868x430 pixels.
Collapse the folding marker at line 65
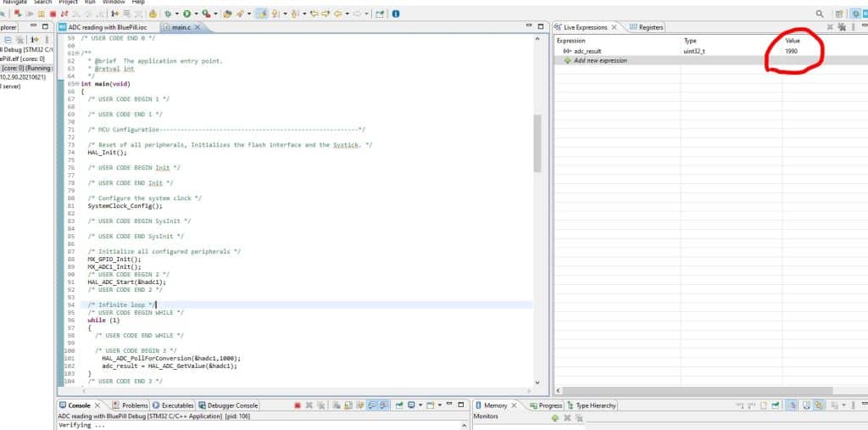pos(77,84)
